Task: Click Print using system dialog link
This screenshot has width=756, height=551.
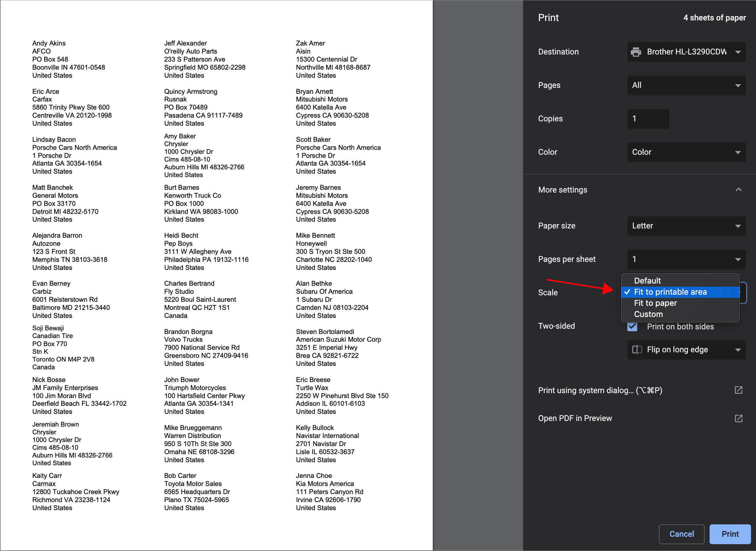Action: 600,390
